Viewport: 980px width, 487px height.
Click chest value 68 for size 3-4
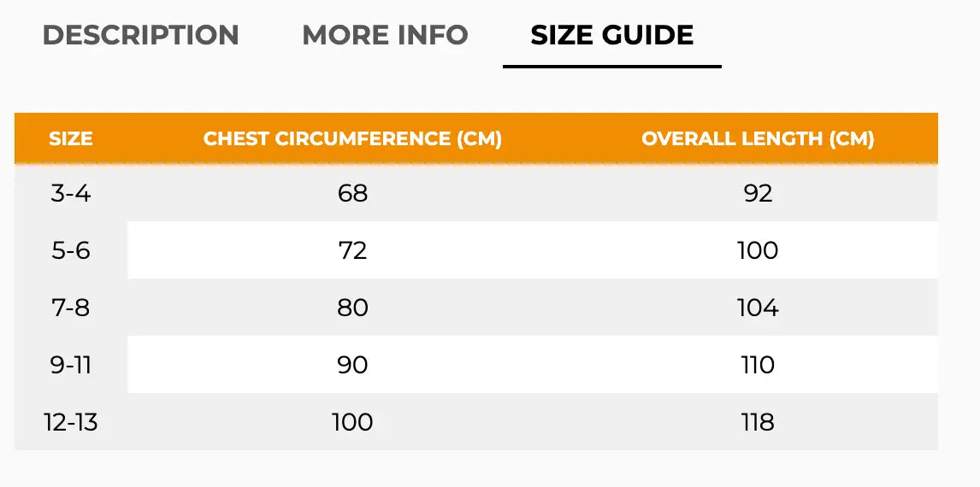tap(352, 193)
